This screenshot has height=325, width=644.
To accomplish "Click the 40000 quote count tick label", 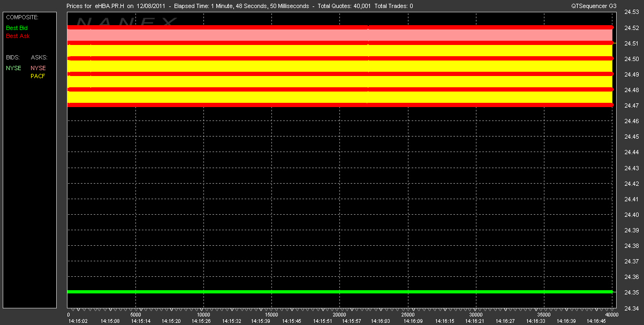I will 611,315.
